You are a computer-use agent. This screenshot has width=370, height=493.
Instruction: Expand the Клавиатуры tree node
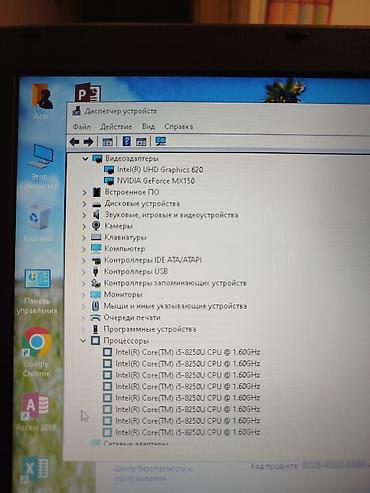pos(84,238)
